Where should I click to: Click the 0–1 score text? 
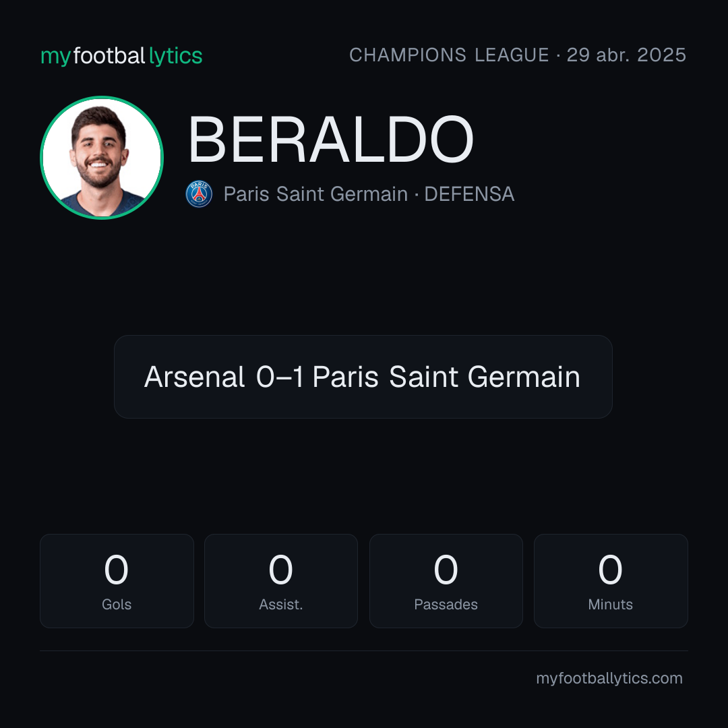280,377
